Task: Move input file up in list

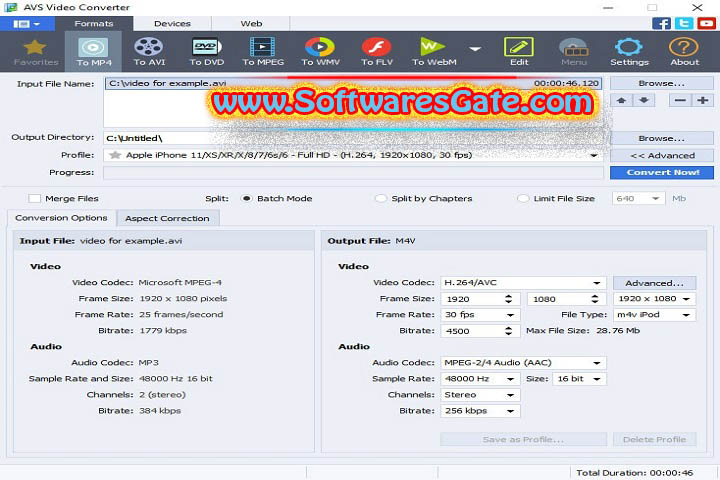Action: click(621, 100)
